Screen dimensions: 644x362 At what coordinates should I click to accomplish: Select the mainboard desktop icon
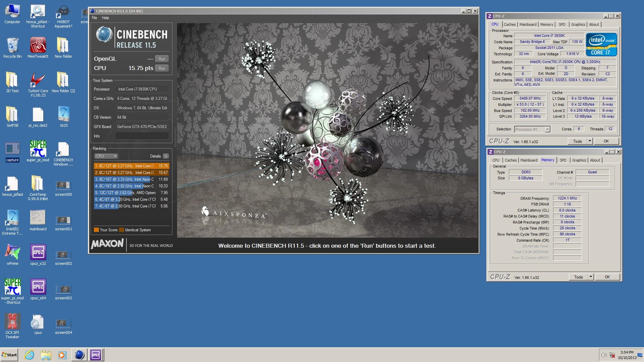[x=38, y=221]
